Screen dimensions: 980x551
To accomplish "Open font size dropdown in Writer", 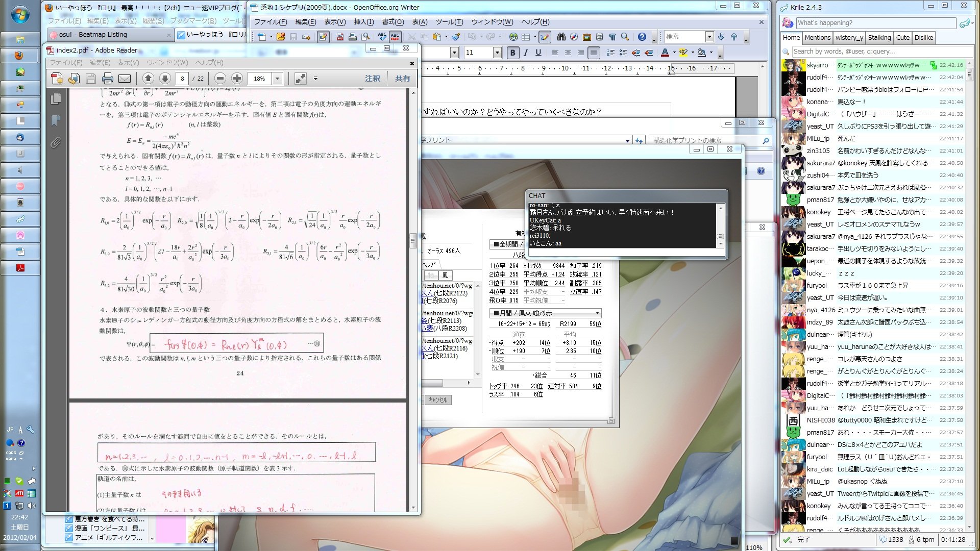I will pyautogui.click(x=497, y=53).
